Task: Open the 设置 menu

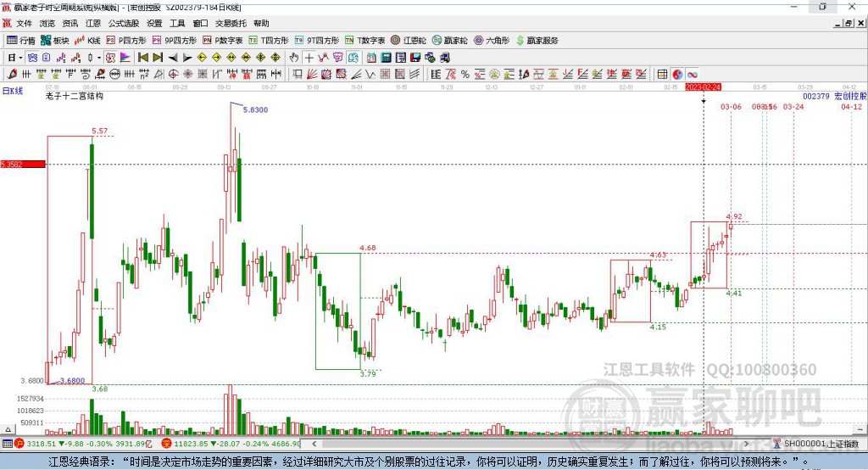Action: [154, 23]
